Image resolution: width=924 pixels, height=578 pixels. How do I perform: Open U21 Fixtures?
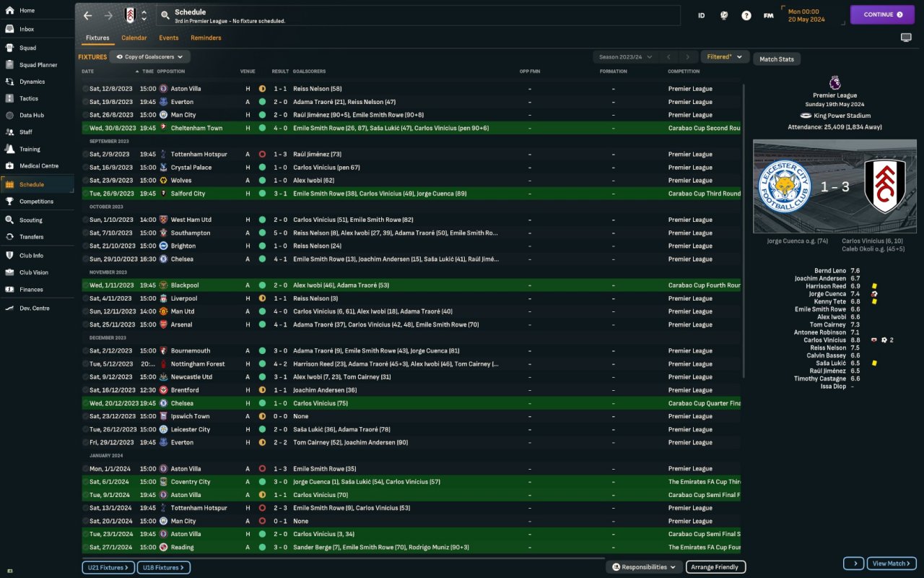coord(108,568)
